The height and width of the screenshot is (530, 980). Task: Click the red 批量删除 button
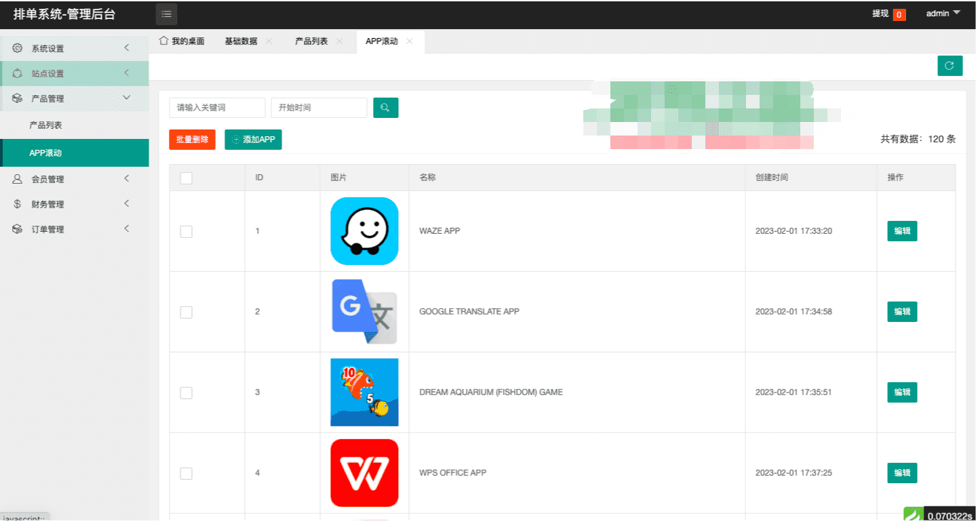pos(192,140)
